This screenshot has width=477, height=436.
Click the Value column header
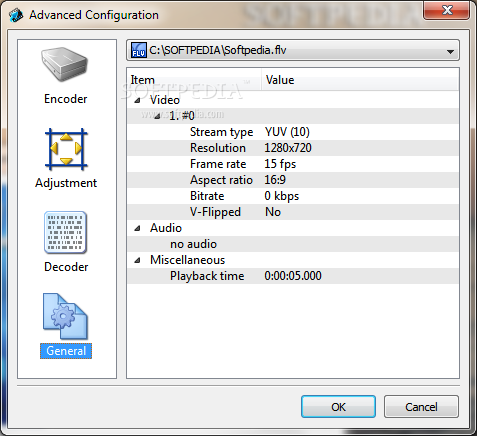click(x=360, y=80)
